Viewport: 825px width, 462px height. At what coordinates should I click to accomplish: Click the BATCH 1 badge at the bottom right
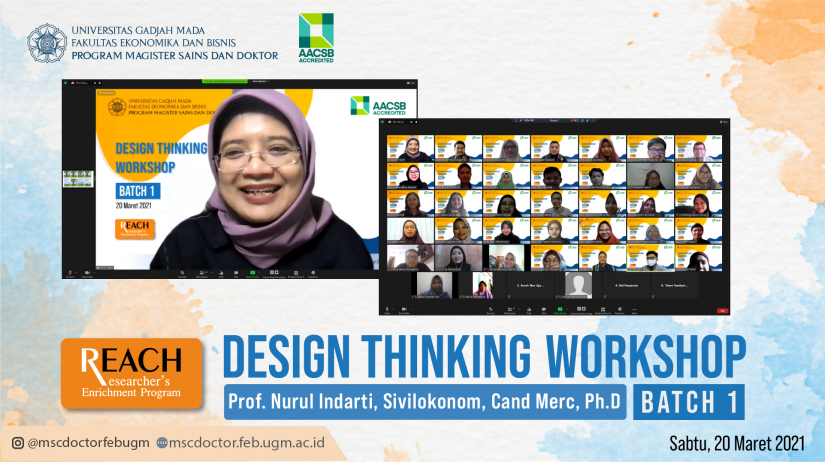click(x=689, y=401)
